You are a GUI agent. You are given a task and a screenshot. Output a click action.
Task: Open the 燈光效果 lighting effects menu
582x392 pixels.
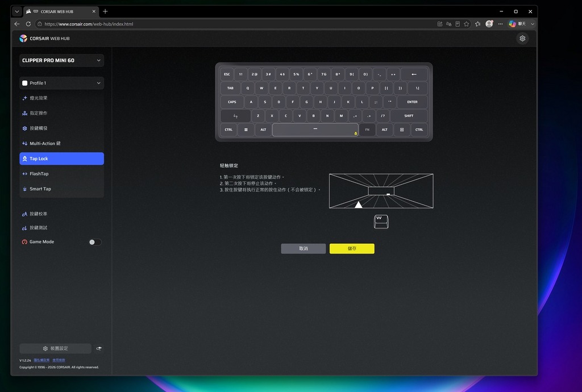click(61, 98)
